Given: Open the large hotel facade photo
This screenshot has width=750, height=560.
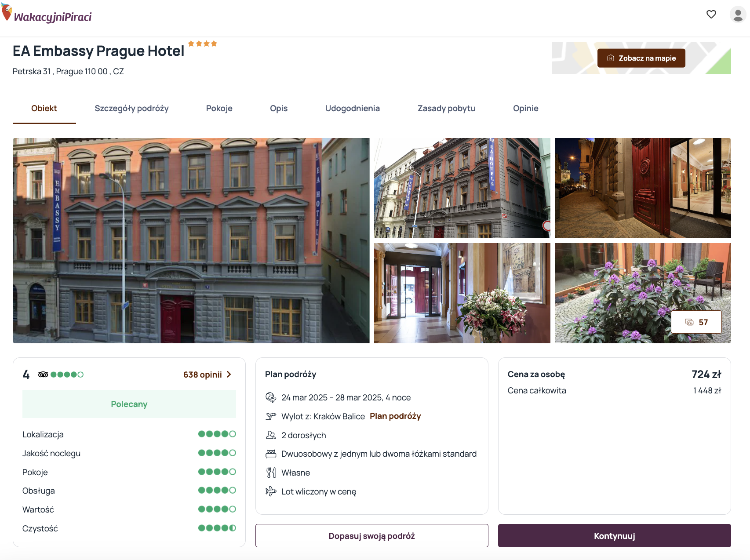Looking at the screenshot, I should (191, 240).
